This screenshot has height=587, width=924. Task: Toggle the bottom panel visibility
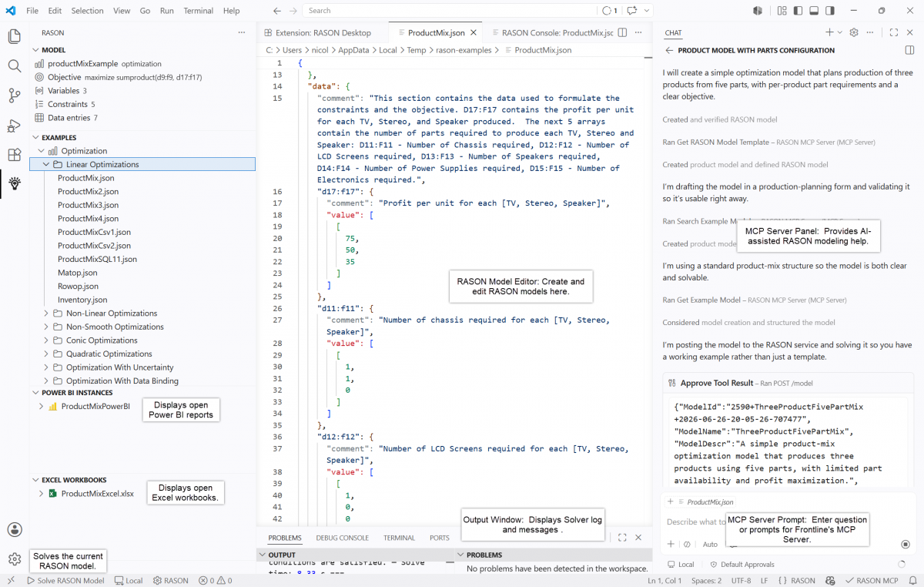[814, 11]
